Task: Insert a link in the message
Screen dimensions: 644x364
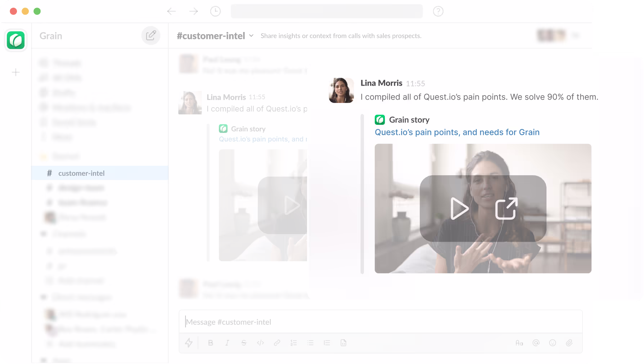Action: point(277,343)
